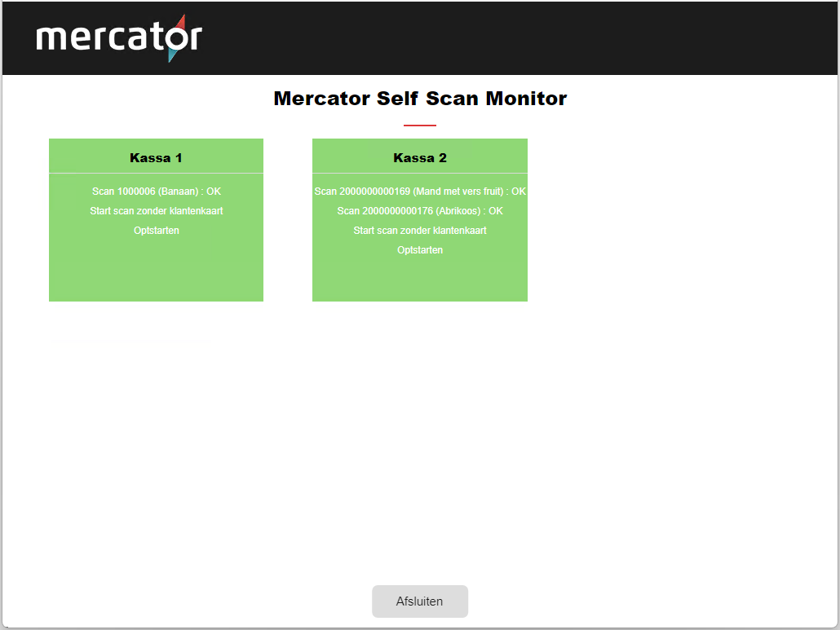Select the Kassa 1 header
The image size is (840, 630).
pos(156,157)
